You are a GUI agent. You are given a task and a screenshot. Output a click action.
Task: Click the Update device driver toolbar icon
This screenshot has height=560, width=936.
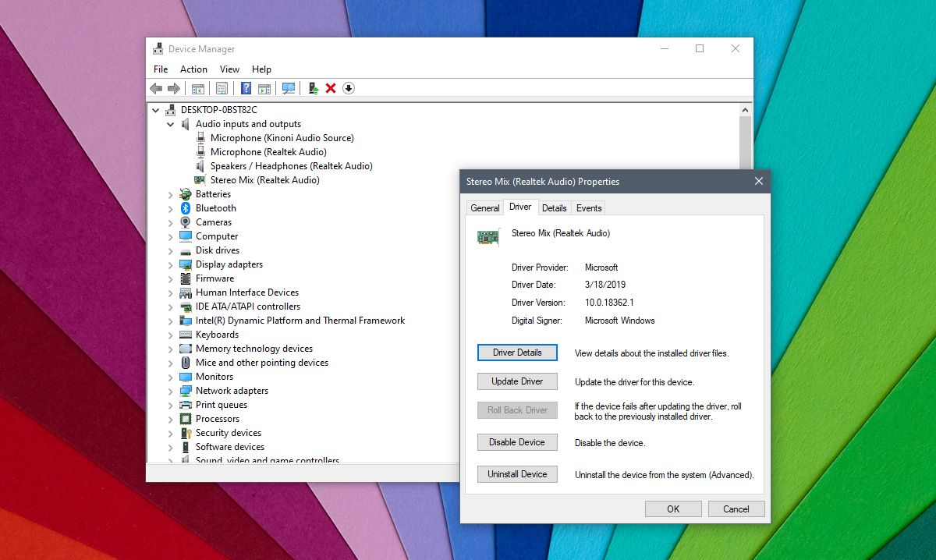pyautogui.click(x=314, y=88)
